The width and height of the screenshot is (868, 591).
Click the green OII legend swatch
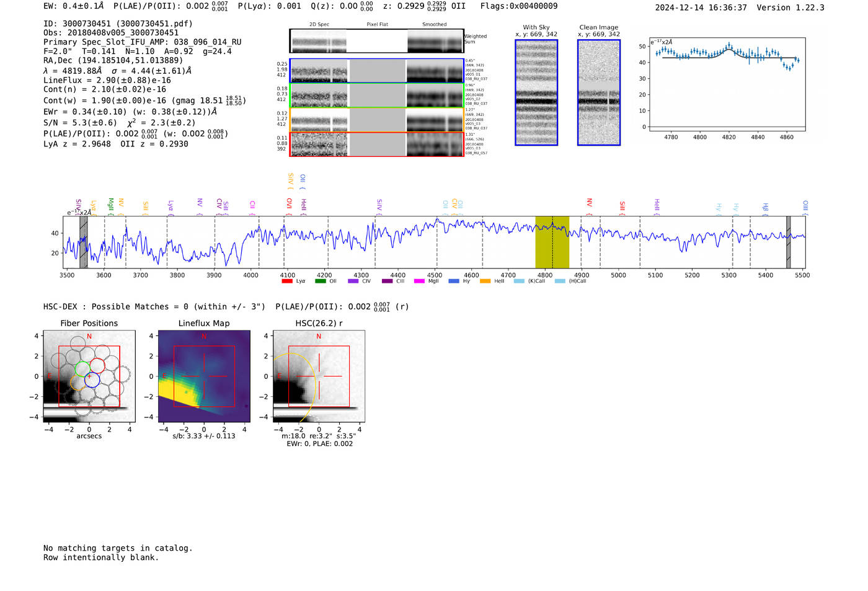pos(321,281)
